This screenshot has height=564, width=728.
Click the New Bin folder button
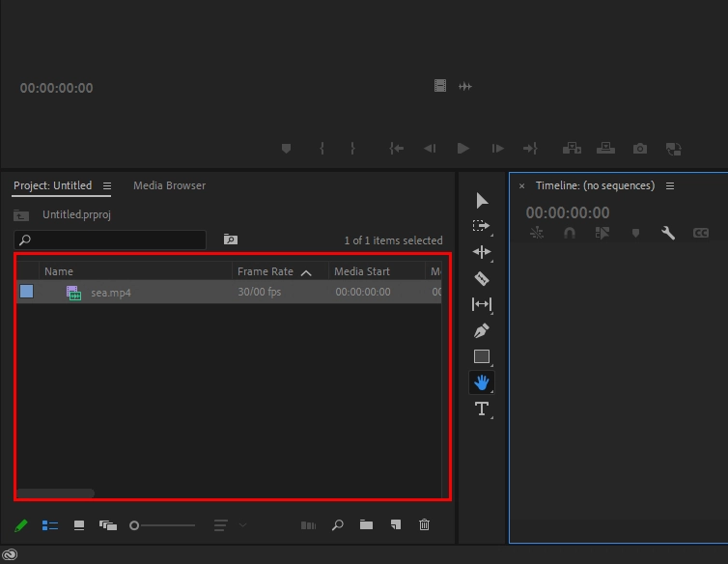(366, 525)
